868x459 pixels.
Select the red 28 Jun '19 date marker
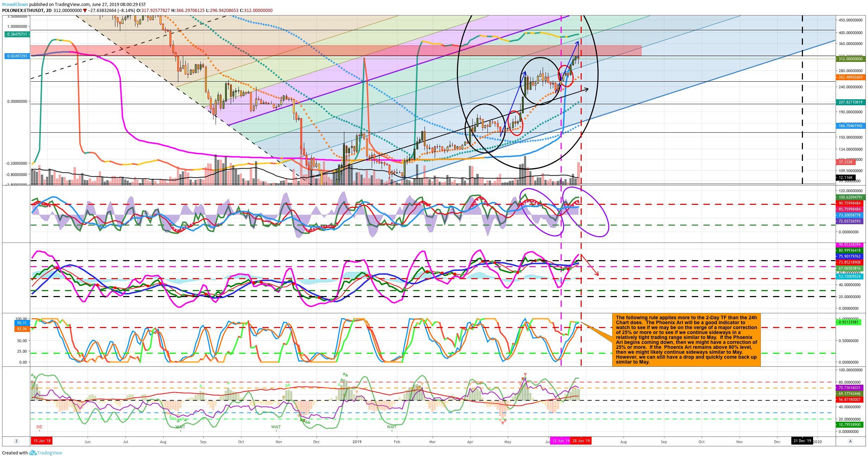(581, 441)
